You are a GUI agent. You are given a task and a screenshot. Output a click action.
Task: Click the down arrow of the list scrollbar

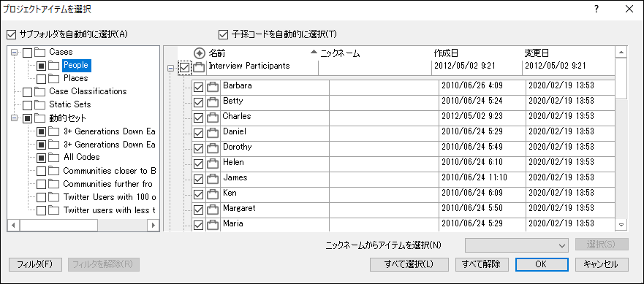(621, 225)
